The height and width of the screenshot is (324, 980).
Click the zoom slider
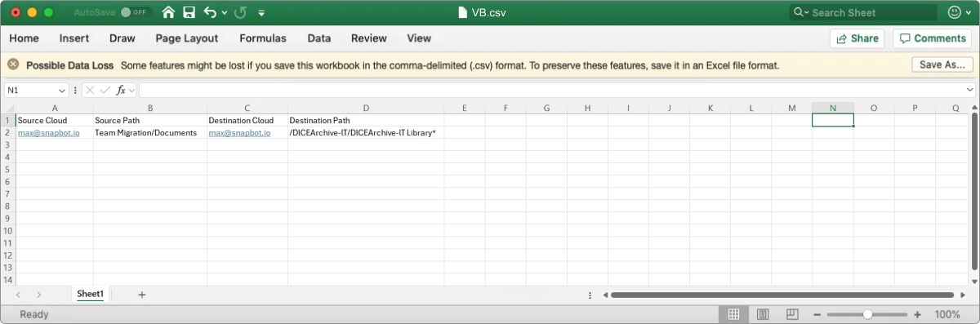pyautogui.click(x=867, y=314)
